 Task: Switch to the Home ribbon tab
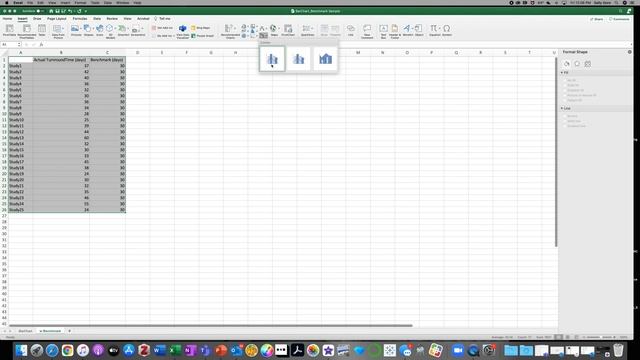[x=7, y=19]
